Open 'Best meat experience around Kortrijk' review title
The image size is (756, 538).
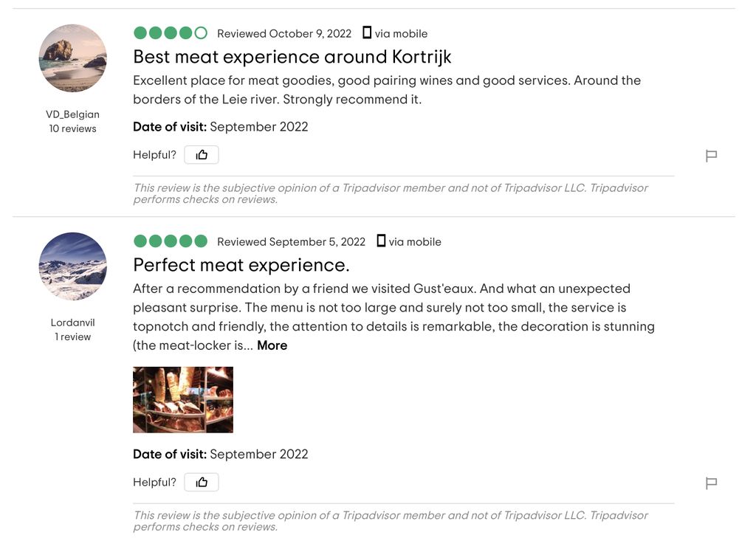[x=292, y=57]
